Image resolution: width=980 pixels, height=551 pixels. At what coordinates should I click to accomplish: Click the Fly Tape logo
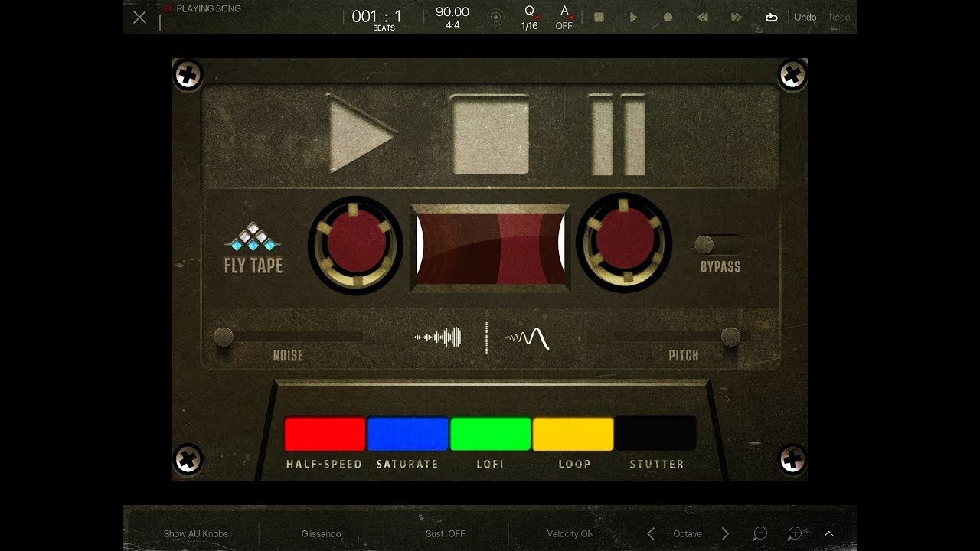[x=253, y=249]
